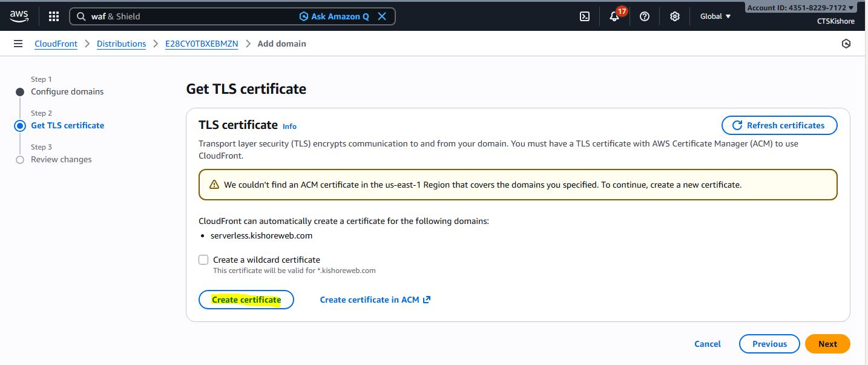Viewport: 868px width, 365px height.
Task: Clear the search with the X icon
Action: pos(382,16)
